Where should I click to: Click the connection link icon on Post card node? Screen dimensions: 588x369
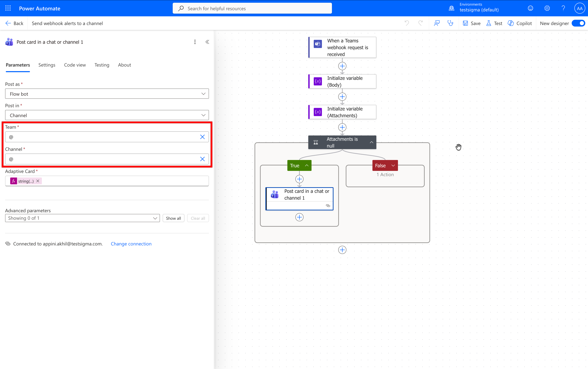click(x=328, y=206)
